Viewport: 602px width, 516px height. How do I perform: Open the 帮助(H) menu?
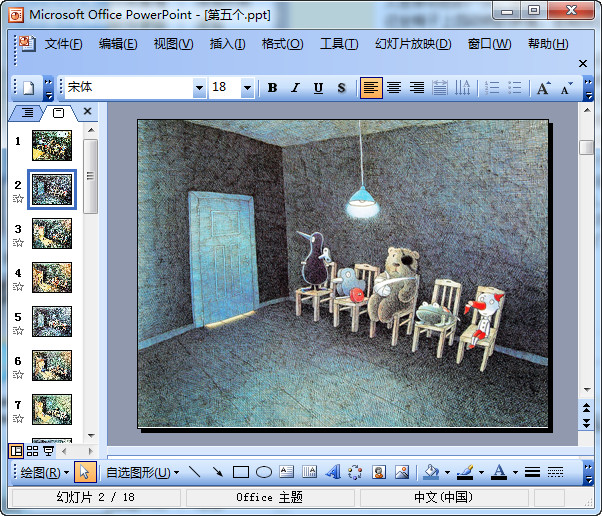pyautogui.click(x=548, y=44)
